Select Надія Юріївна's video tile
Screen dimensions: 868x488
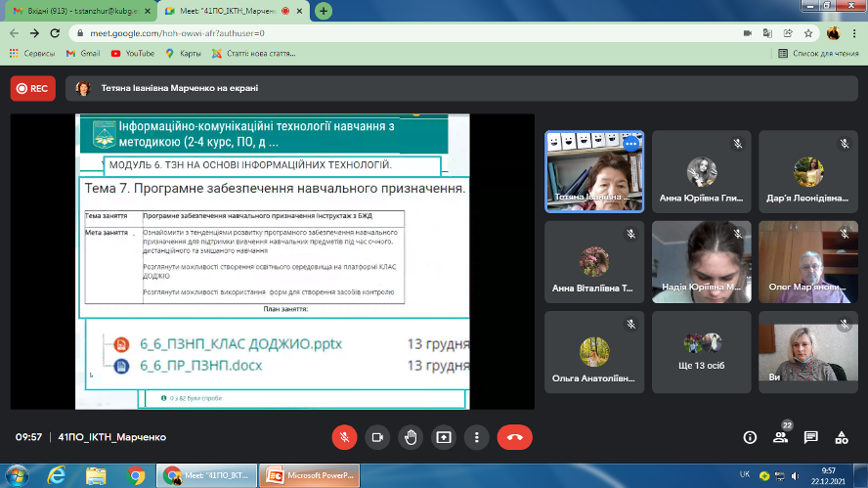702,259
